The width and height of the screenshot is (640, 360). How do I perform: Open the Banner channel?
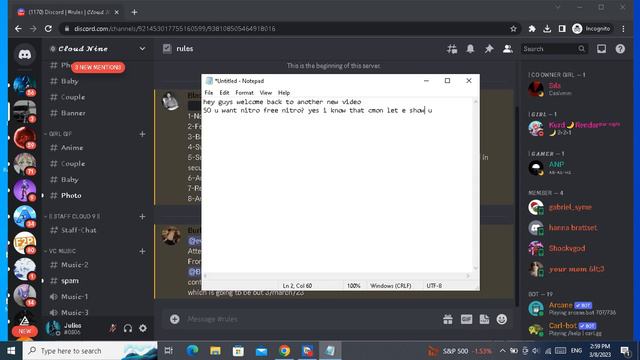pos(73,113)
